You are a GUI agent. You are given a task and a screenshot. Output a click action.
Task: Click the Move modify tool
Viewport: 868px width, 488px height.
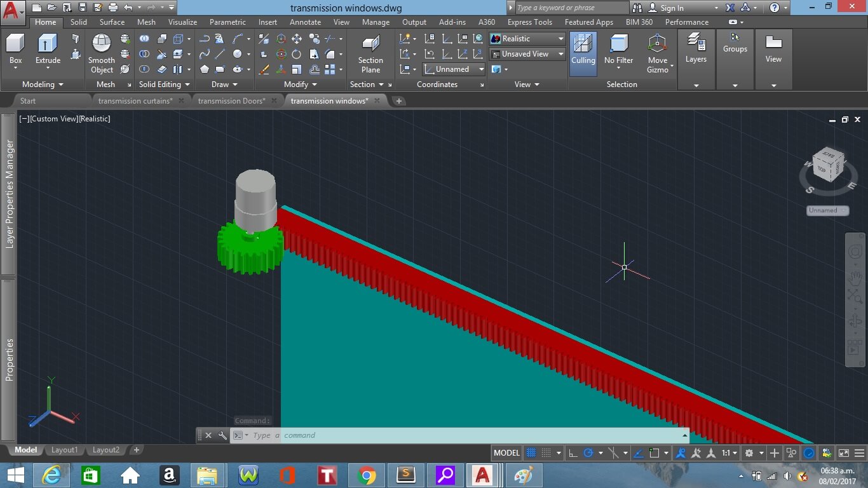[297, 39]
